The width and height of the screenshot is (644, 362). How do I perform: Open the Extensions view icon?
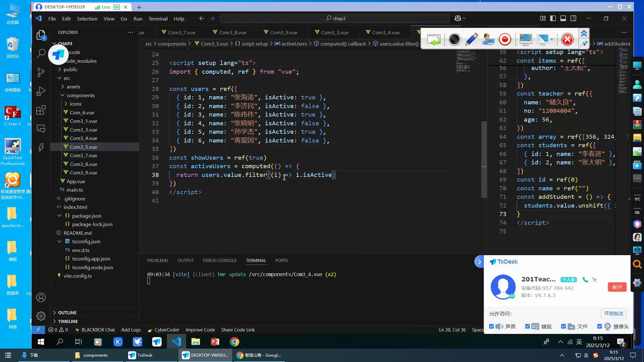[41, 110]
